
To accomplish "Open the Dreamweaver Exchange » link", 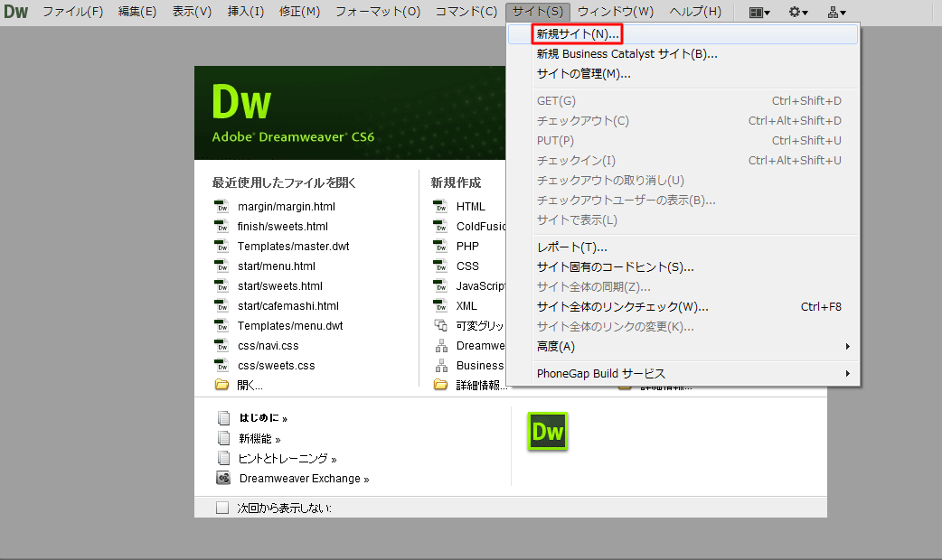I will tap(304, 479).
